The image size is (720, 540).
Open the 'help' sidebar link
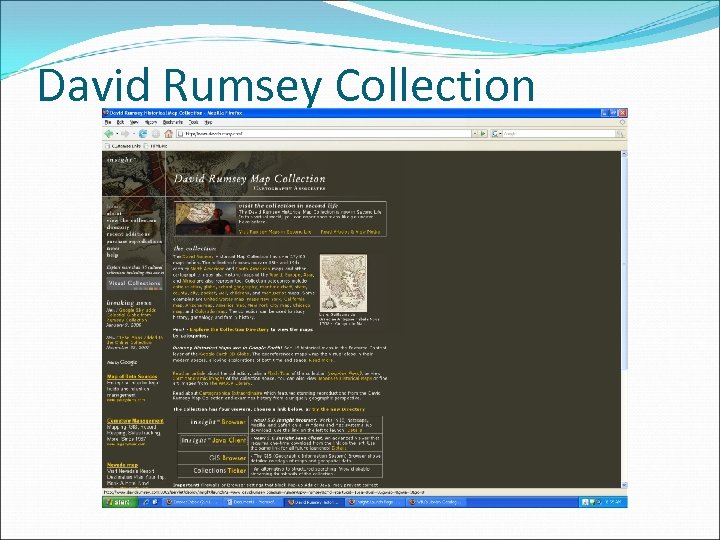coord(112,255)
